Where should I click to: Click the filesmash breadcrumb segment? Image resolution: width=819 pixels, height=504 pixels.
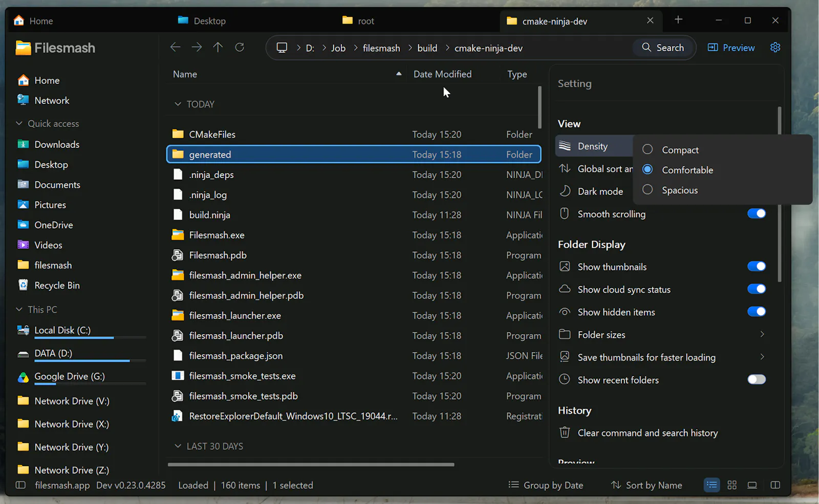[x=381, y=48]
